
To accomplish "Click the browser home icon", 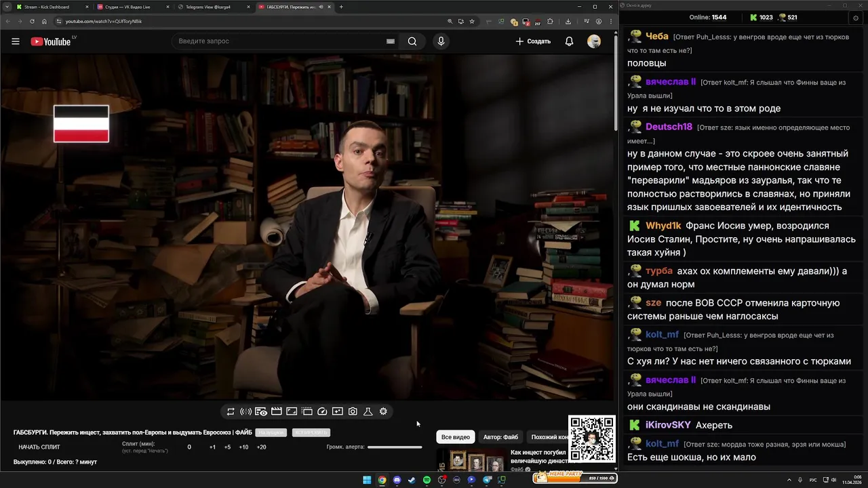I will (45, 21).
